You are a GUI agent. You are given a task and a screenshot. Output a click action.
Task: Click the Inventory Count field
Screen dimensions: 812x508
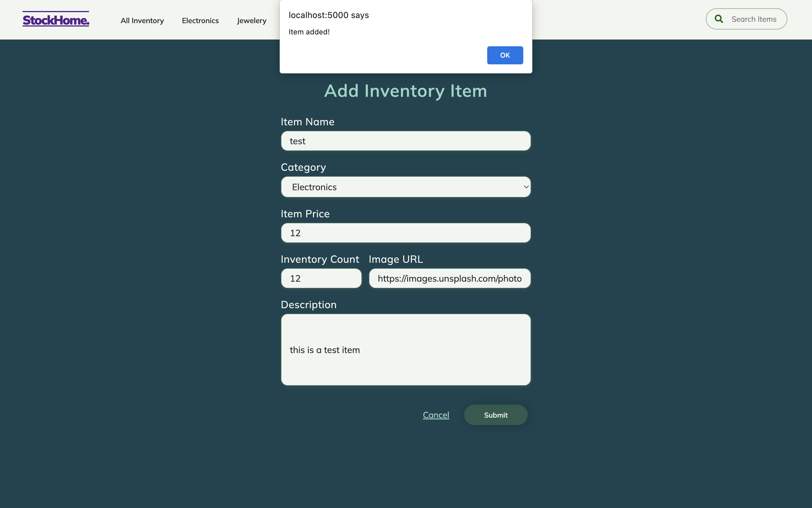point(321,278)
